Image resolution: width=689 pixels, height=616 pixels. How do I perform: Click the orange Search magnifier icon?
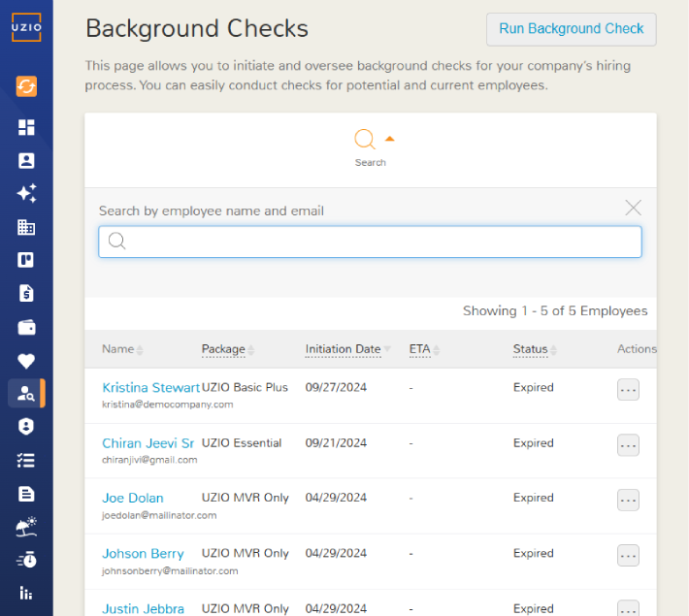click(365, 139)
